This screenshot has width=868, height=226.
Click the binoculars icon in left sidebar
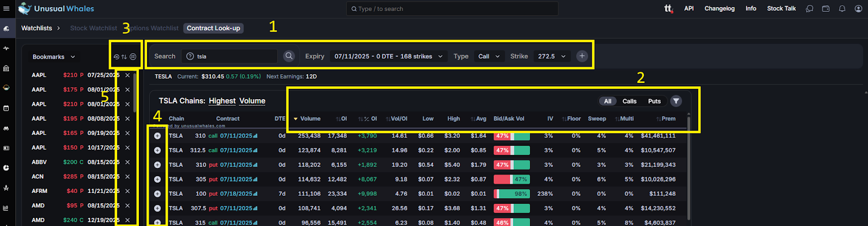pos(7,128)
